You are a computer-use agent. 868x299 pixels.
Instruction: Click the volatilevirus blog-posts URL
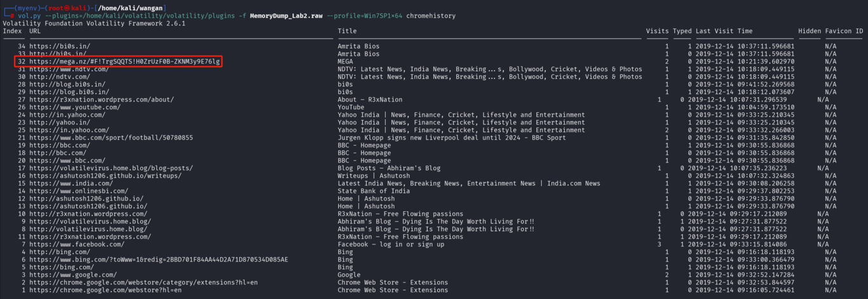[x=111, y=168]
